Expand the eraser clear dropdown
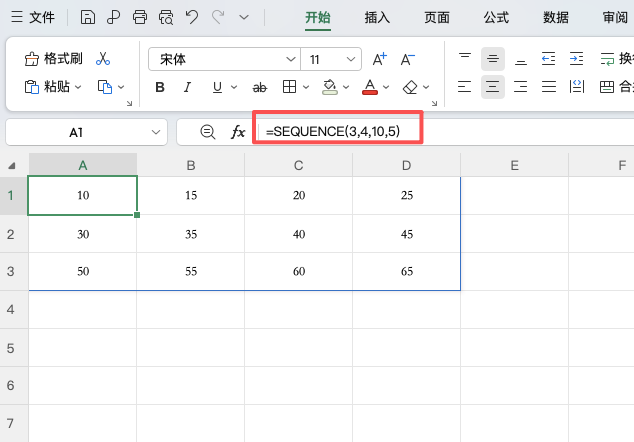634x442 pixels. [426, 87]
